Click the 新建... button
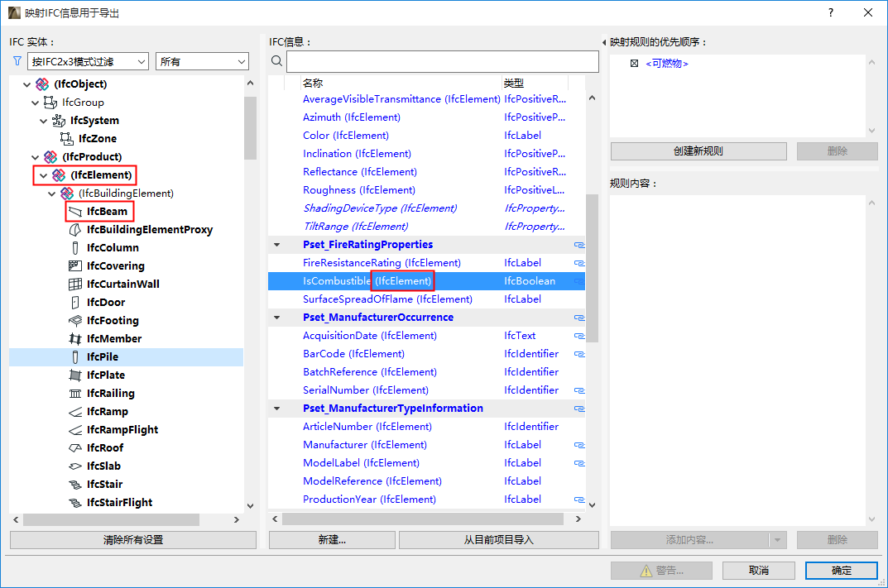 [x=332, y=540]
